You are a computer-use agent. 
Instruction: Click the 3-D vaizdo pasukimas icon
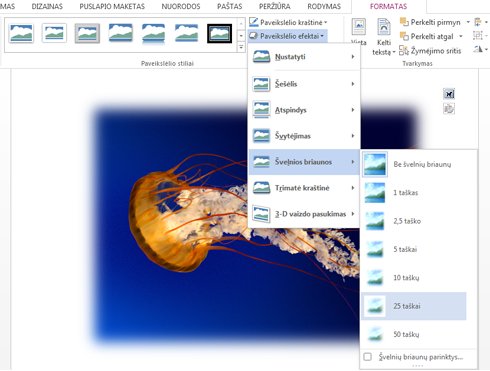261,214
